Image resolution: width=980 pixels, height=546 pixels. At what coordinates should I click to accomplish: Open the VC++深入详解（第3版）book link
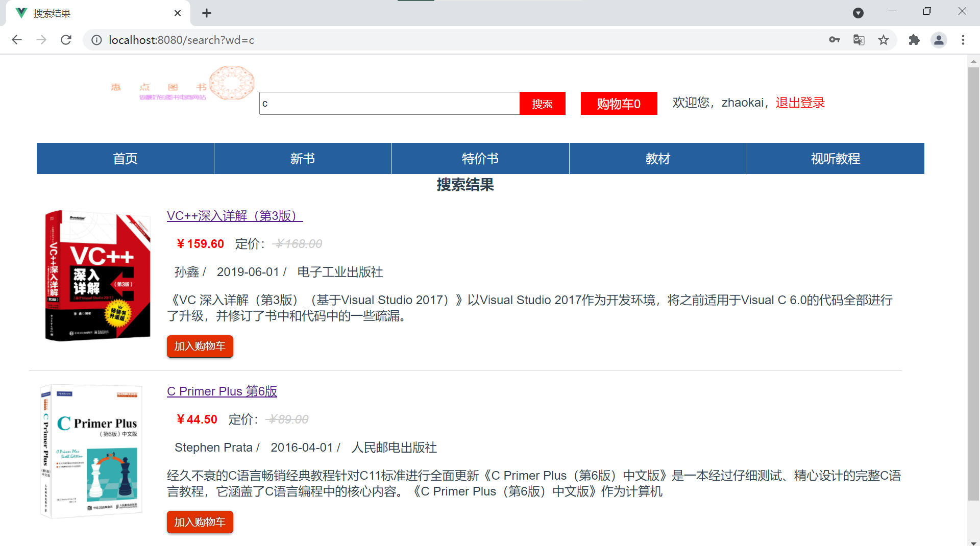pos(234,215)
